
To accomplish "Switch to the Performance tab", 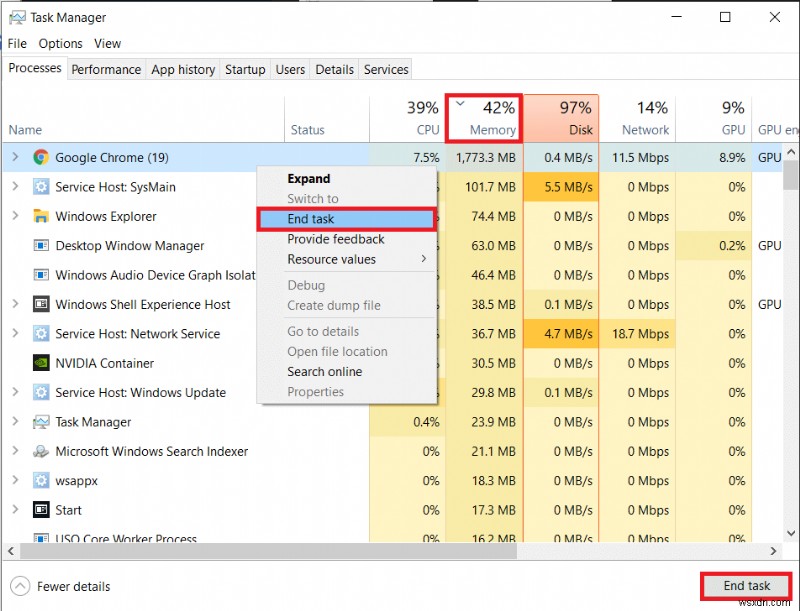I will point(106,69).
